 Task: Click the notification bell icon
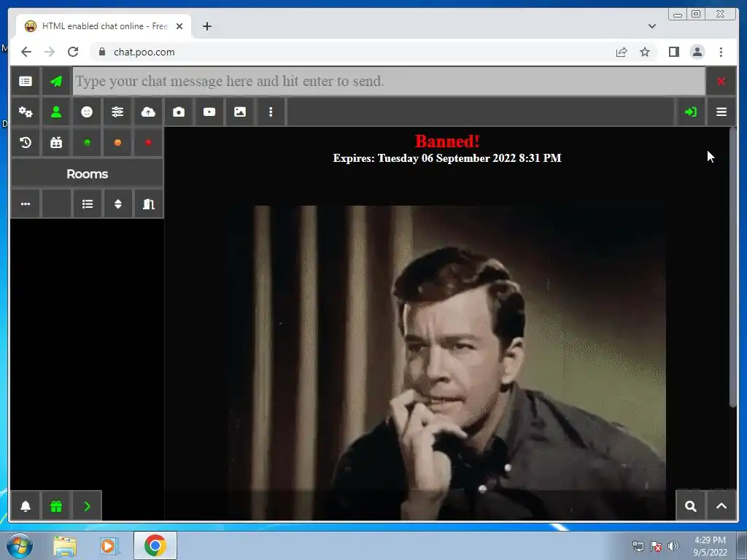click(x=26, y=506)
